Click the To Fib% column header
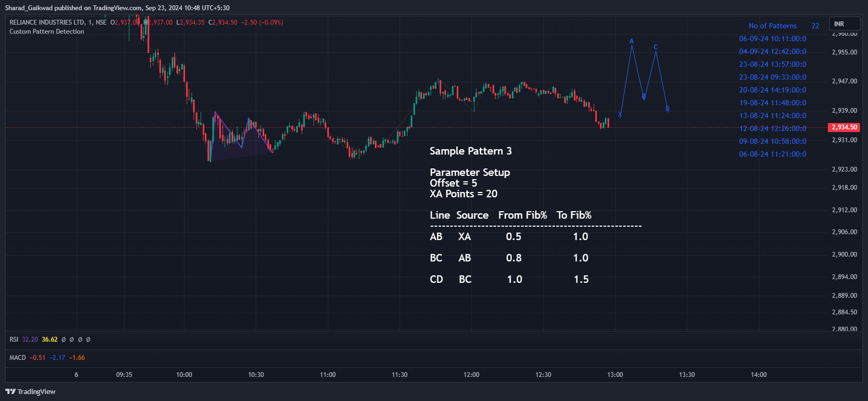 tap(574, 215)
